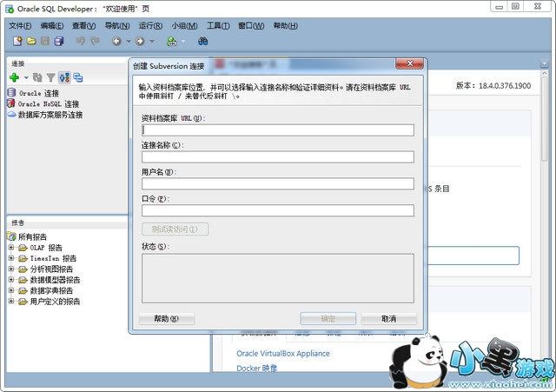Screen dimensions: 556x392
Task: Open the New Connection dropdown arrow
Action: click(26, 77)
